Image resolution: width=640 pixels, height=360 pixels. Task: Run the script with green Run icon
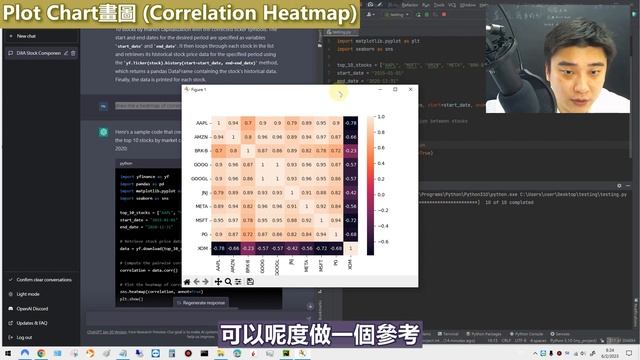[x=418, y=14]
